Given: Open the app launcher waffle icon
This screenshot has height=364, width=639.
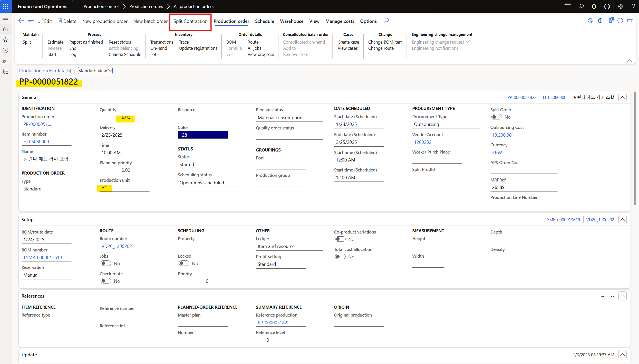Looking at the screenshot, I should 5,6.
